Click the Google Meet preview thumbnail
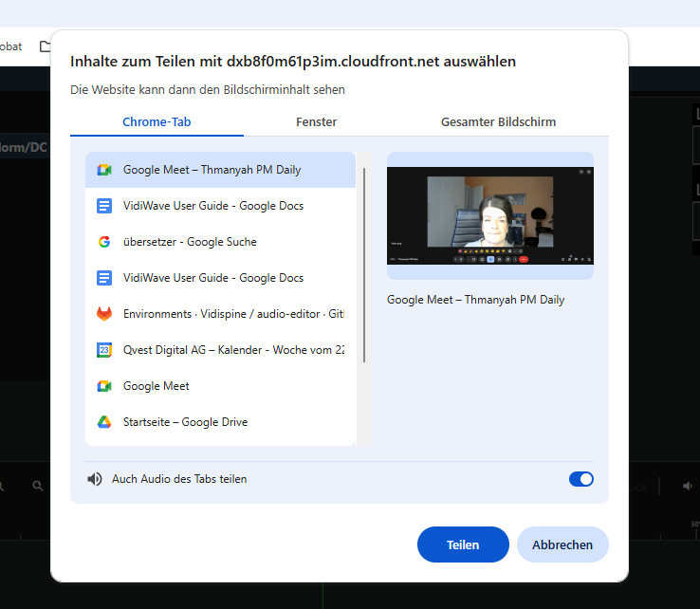Screen dimensions: 700x609 tap(490, 215)
